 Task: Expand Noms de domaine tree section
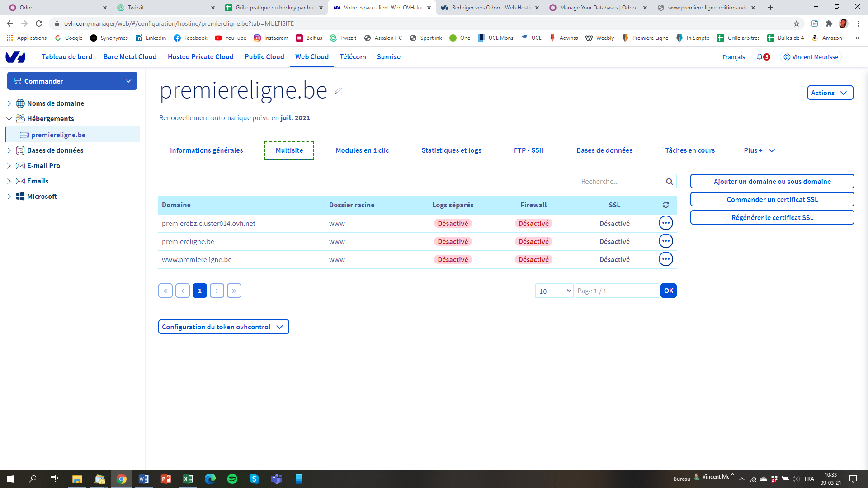9,103
